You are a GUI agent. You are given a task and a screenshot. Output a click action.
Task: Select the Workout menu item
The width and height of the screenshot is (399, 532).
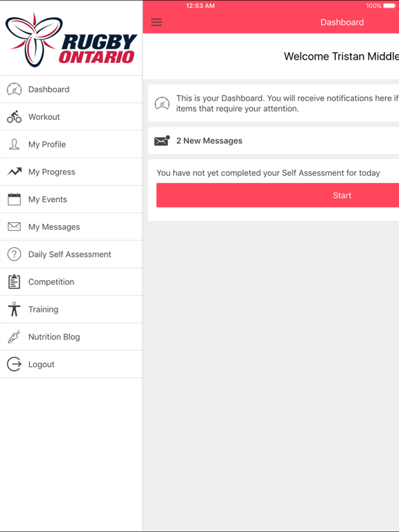[x=71, y=116]
